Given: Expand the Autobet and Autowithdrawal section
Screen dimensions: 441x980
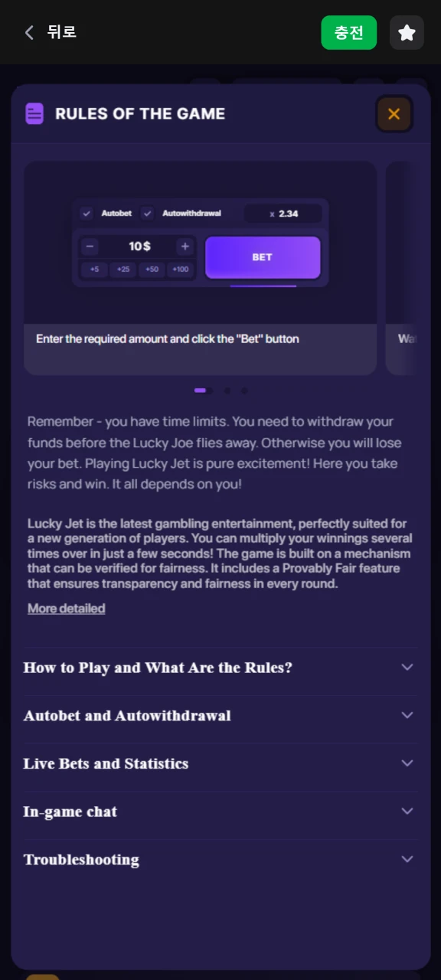Looking at the screenshot, I should [220, 716].
